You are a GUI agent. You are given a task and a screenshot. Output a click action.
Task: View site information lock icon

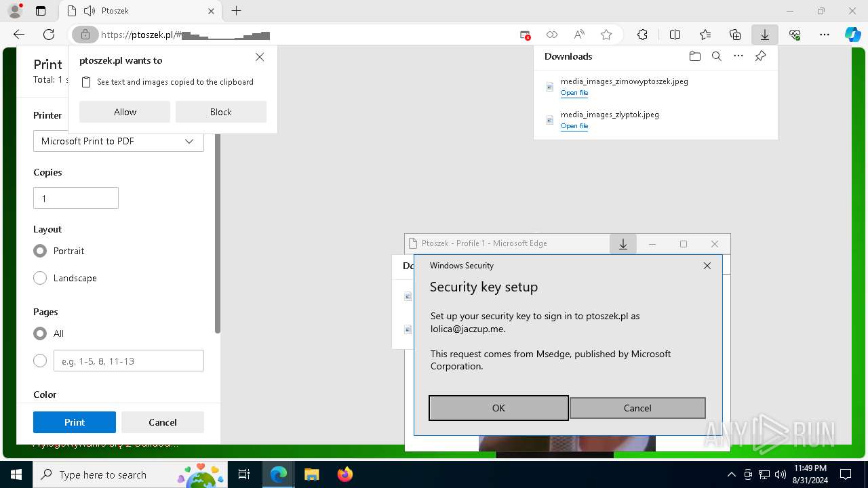(x=85, y=35)
